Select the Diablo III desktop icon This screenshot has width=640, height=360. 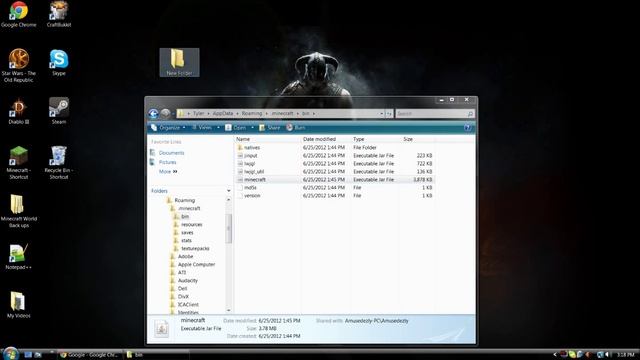(18, 111)
